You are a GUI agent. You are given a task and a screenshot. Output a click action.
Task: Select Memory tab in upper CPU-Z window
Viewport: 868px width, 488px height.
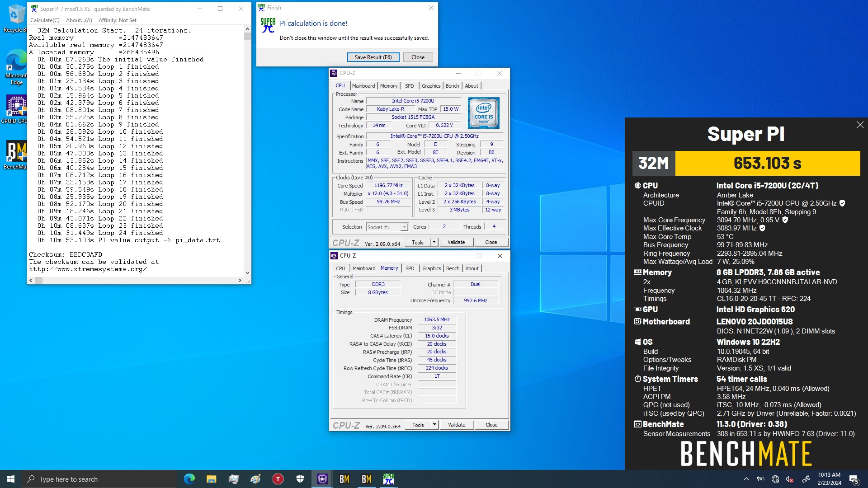point(389,86)
